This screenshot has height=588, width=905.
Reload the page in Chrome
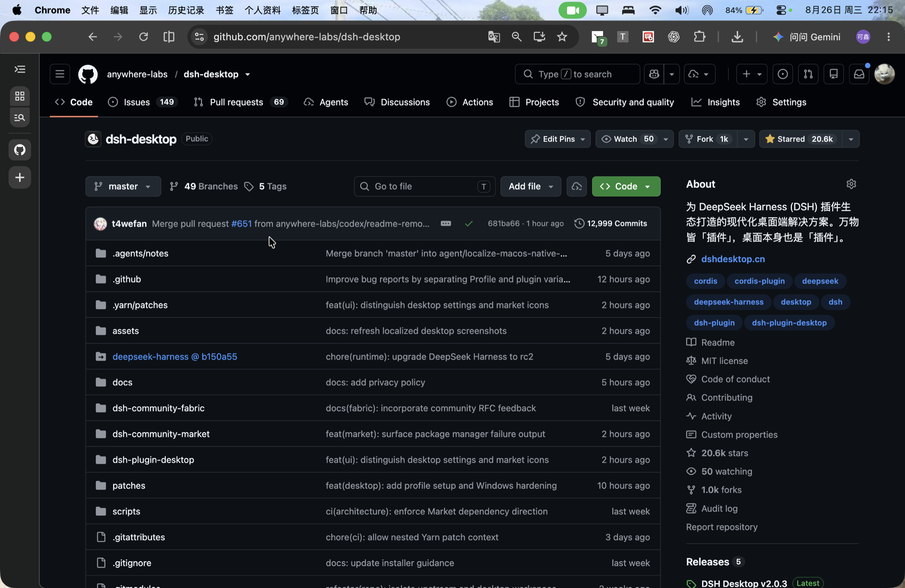click(143, 37)
